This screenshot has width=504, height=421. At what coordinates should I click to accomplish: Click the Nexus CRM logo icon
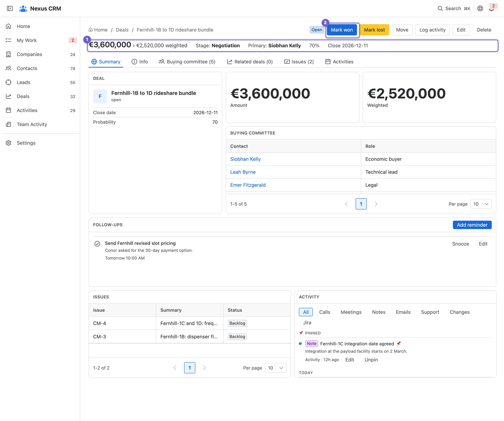tap(23, 8)
